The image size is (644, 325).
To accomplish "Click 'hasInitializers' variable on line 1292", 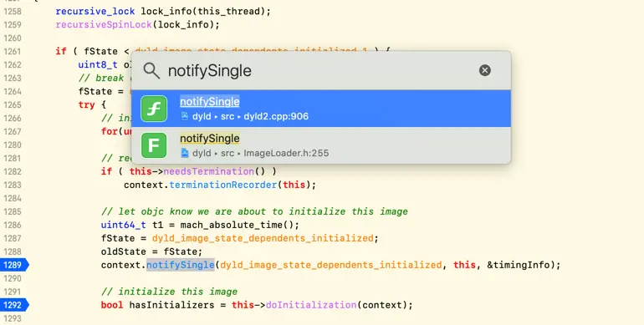I will pos(171,305).
